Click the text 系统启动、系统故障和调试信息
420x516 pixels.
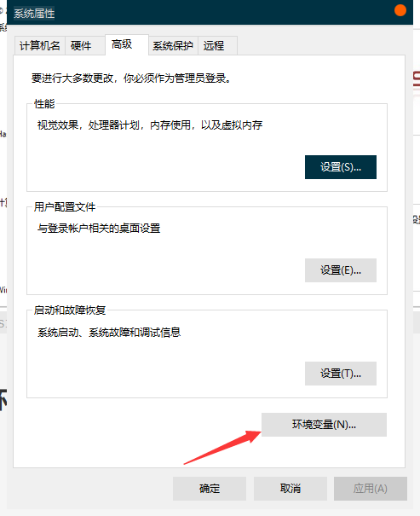(109, 333)
